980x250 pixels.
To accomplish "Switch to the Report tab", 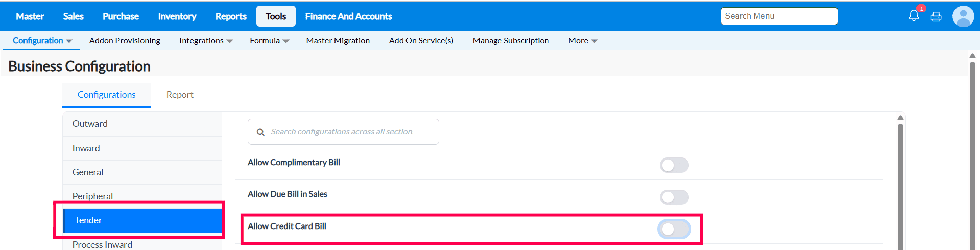I will [x=180, y=95].
